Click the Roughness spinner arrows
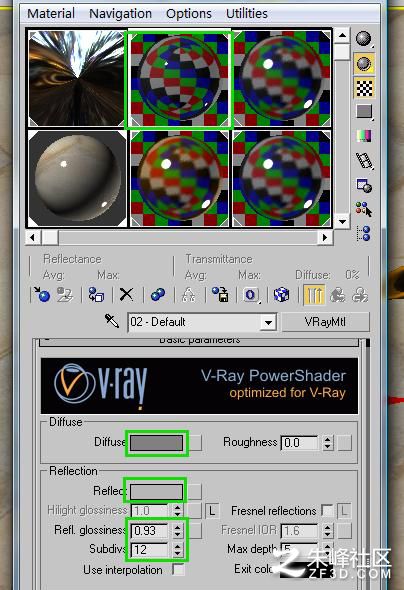The width and height of the screenshot is (404, 590). (328, 443)
